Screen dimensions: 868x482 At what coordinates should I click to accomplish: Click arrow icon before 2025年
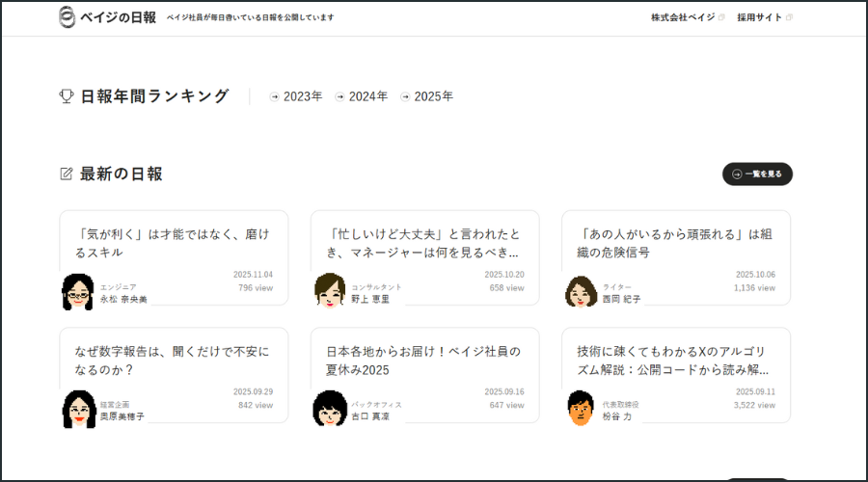tap(405, 96)
